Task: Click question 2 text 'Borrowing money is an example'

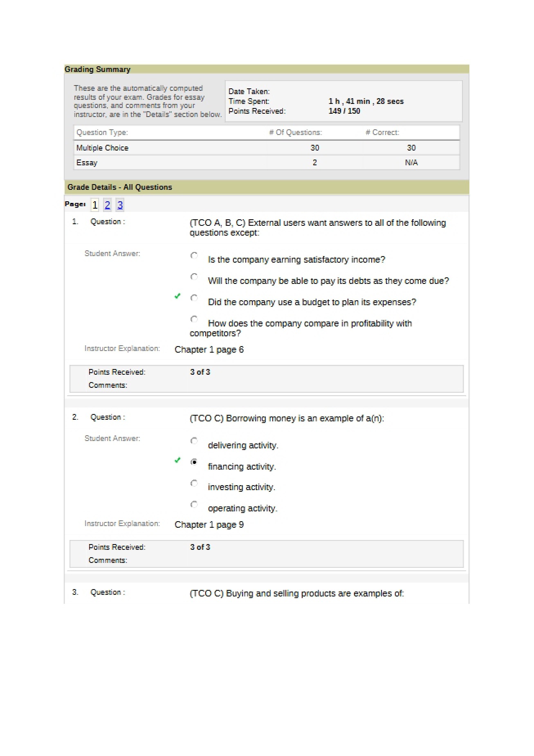Action: (287, 418)
